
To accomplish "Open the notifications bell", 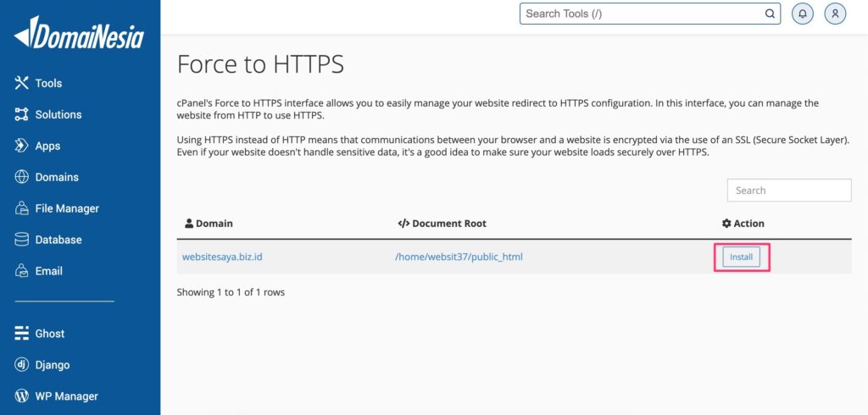I will click(x=802, y=14).
